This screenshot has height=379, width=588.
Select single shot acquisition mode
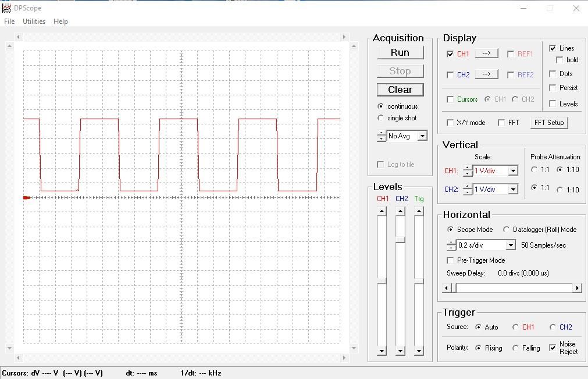coord(380,118)
